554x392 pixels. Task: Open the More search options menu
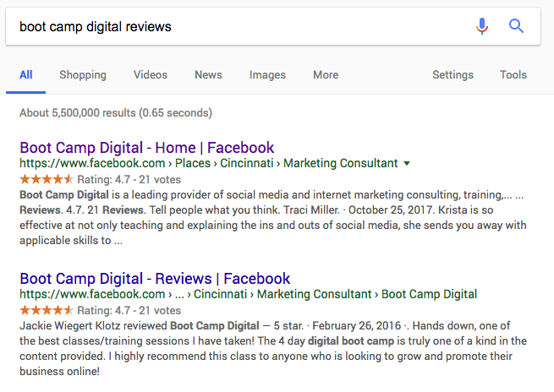point(326,74)
